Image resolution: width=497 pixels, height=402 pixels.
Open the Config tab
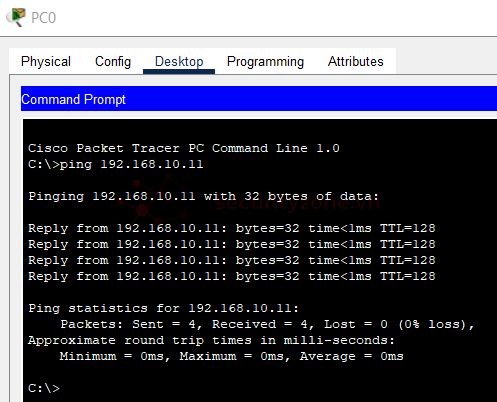point(113,61)
